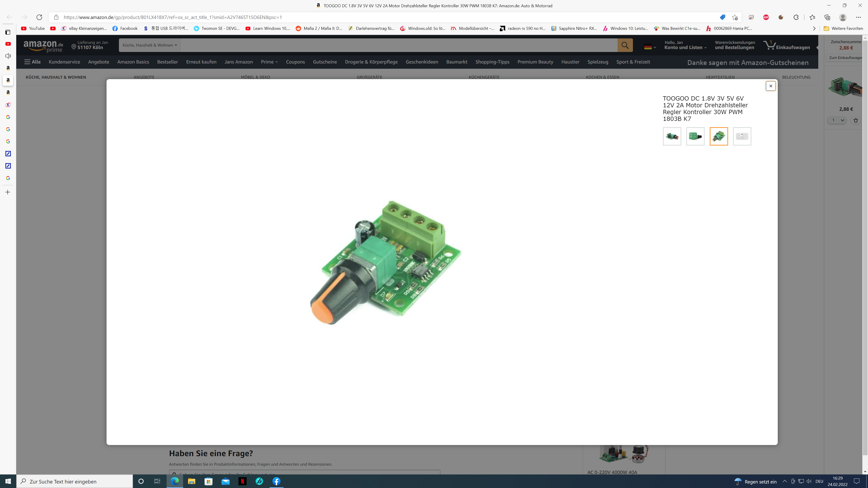Launch File Explorer from taskbar
This screenshot has height=488, width=868.
point(191,481)
